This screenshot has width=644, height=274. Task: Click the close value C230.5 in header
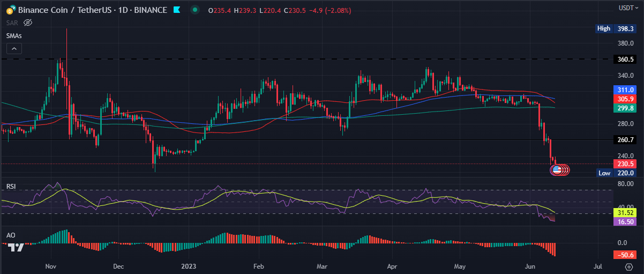pos(295,10)
